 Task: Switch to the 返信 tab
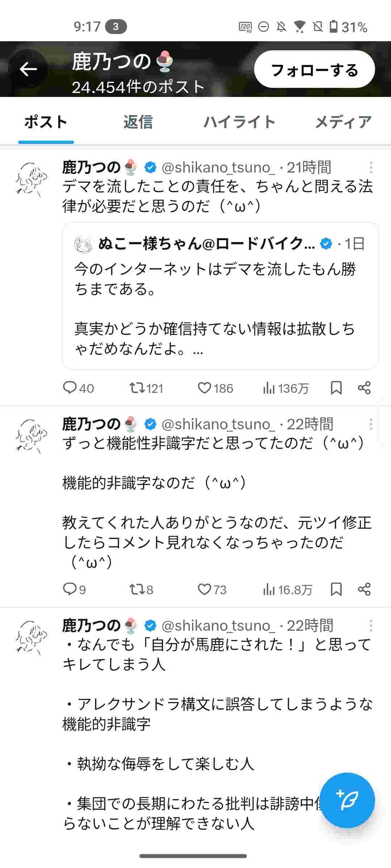pyautogui.click(x=138, y=122)
